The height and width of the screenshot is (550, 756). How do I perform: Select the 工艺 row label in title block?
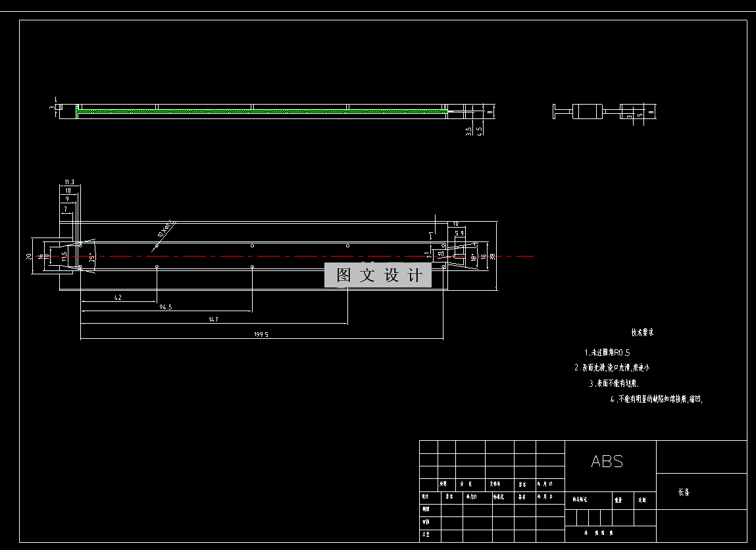[x=425, y=534]
